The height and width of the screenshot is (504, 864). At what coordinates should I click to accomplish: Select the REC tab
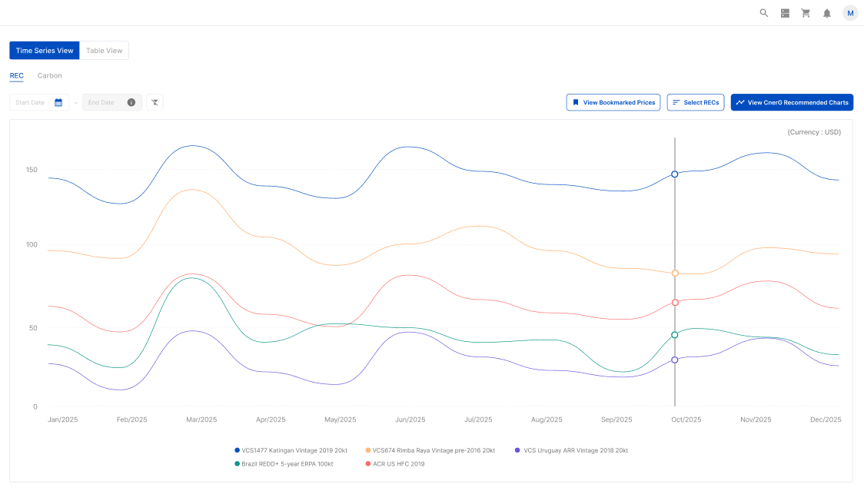point(16,75)
